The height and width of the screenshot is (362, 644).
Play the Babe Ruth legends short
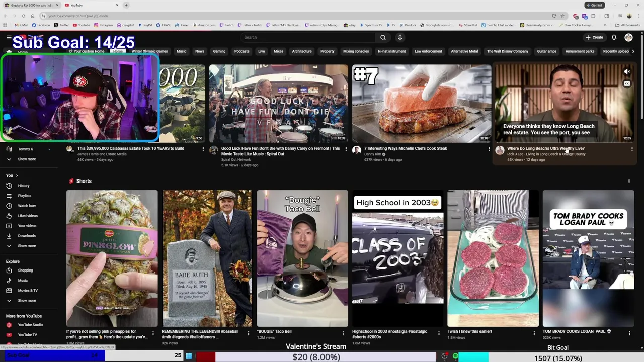pyautogui.click(x=207, y=258)
